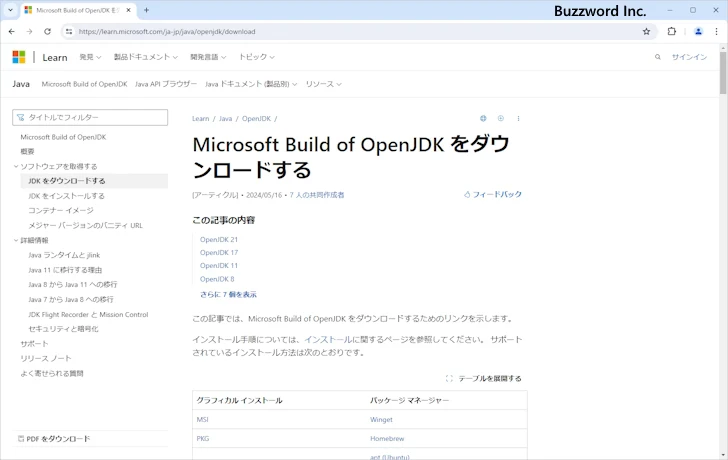Select Java 11 に移行する理由 item
This screenshot has height=460, width=728.
65,270
